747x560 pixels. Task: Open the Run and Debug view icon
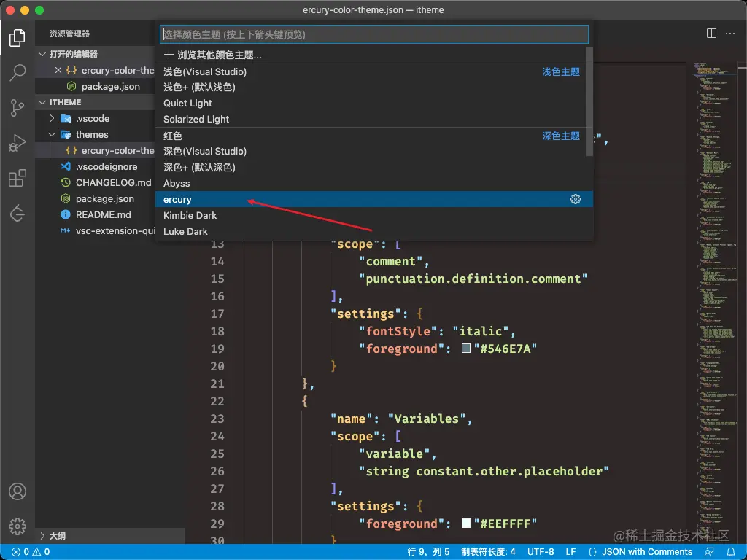[x=18, y=143]
